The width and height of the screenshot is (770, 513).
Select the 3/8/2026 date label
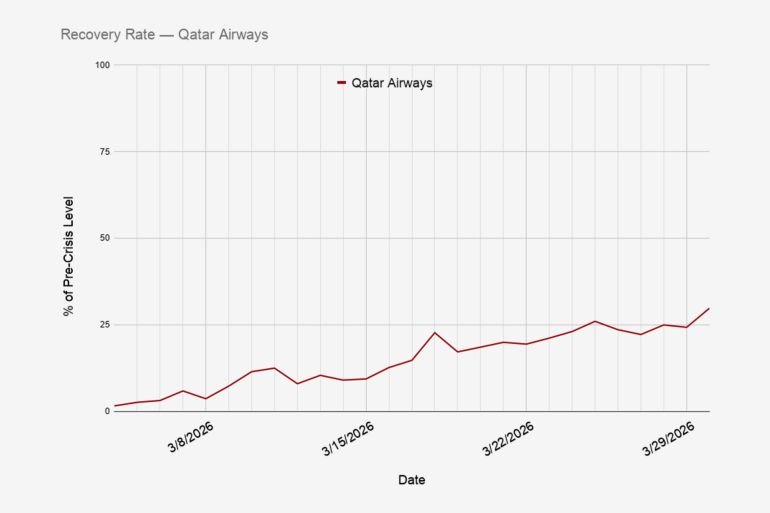coord(190,437)
